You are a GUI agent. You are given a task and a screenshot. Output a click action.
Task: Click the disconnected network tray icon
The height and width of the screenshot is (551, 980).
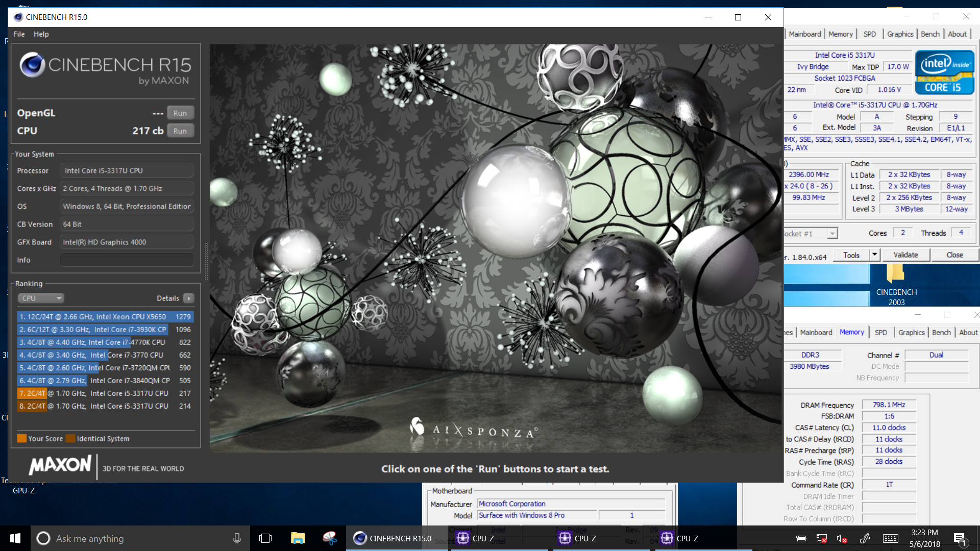(822, 538)
